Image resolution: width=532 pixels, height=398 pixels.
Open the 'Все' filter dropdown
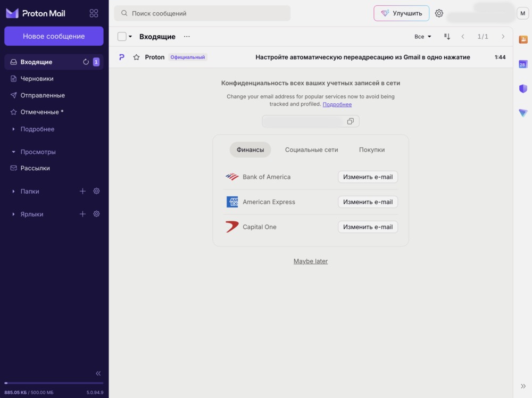click(422, 36)
